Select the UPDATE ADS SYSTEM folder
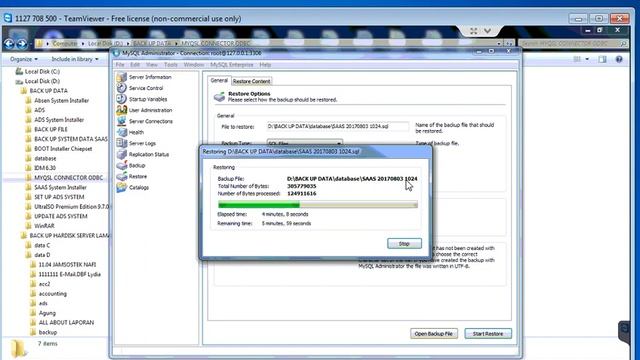Image resolution: width=640 pixels, height=360 pixels. [60, 216]
